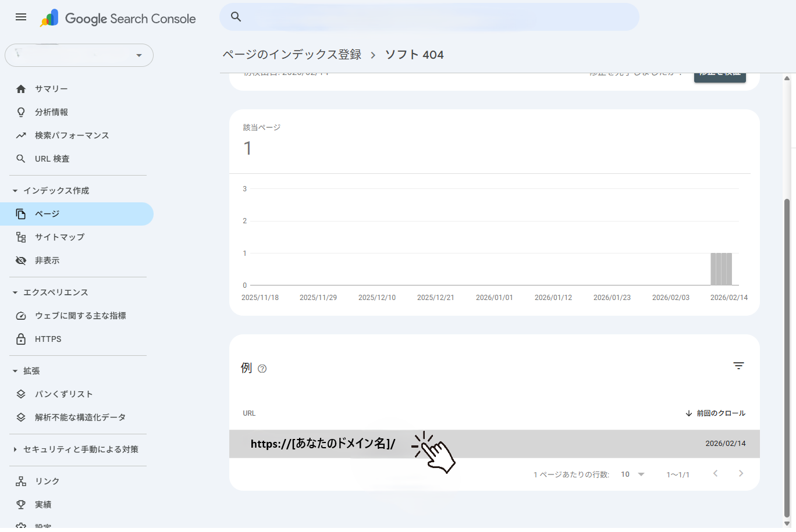Viewport: 796px width, 532px height.
Task: Open the rows per page dropdown
Action: (631, 474)
